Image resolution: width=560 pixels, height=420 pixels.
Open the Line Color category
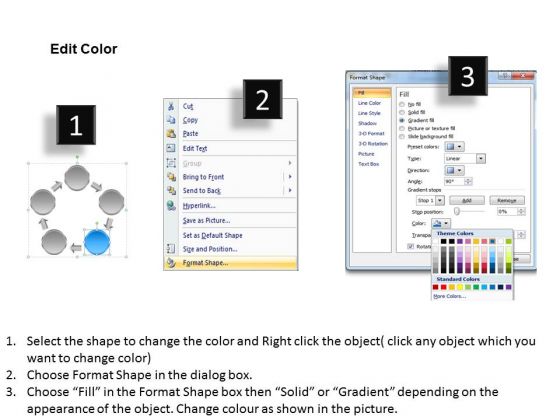click(369, 103)
